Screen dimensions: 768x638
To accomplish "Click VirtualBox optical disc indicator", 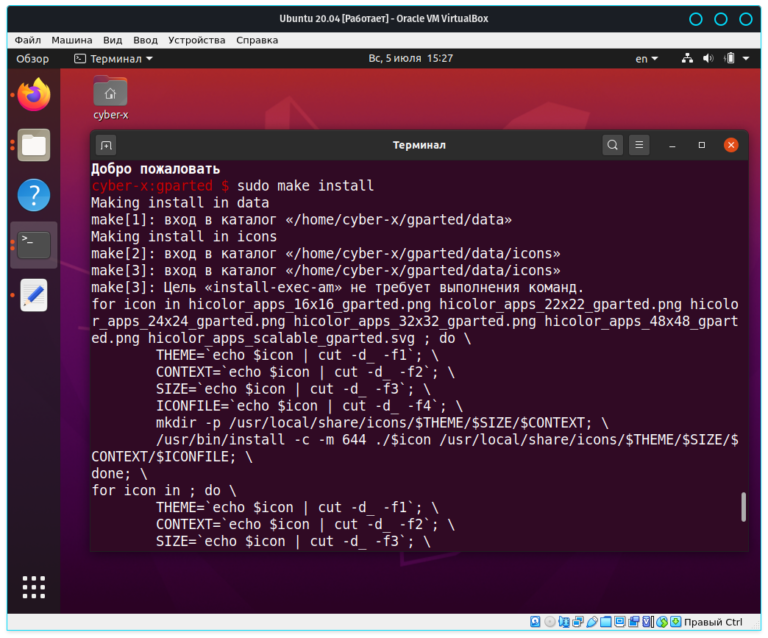I will [550, 622].
